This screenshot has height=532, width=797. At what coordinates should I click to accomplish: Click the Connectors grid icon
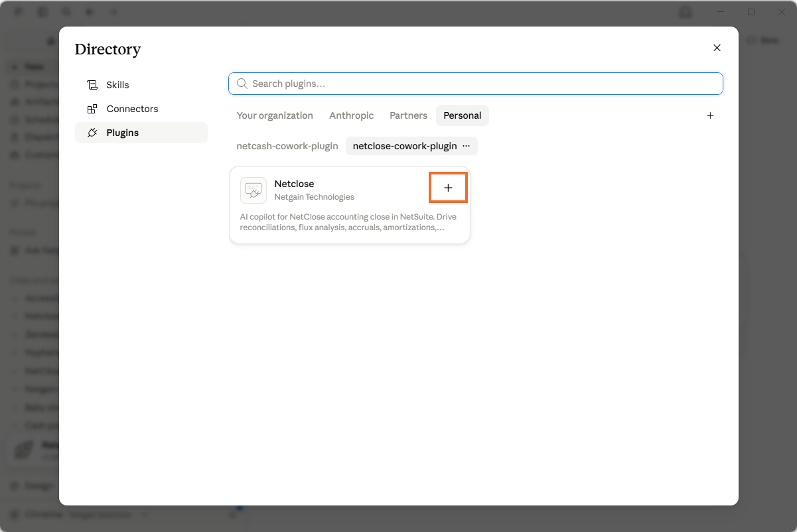tap(92, 109)
